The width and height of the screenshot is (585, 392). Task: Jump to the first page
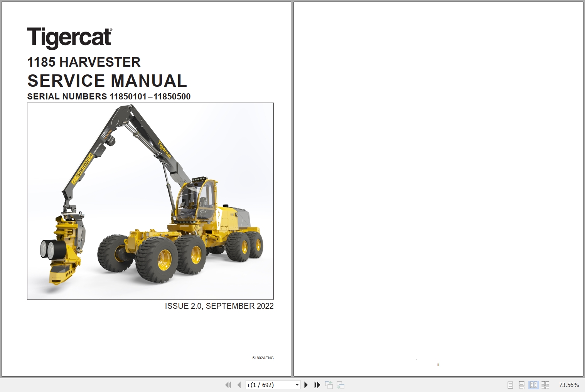228,385
